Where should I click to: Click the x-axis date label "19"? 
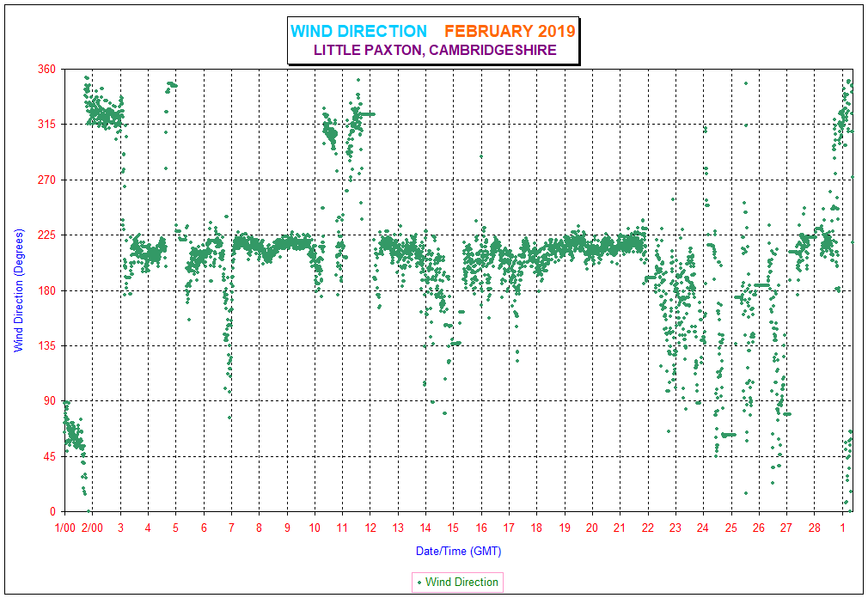pos(565,528)
